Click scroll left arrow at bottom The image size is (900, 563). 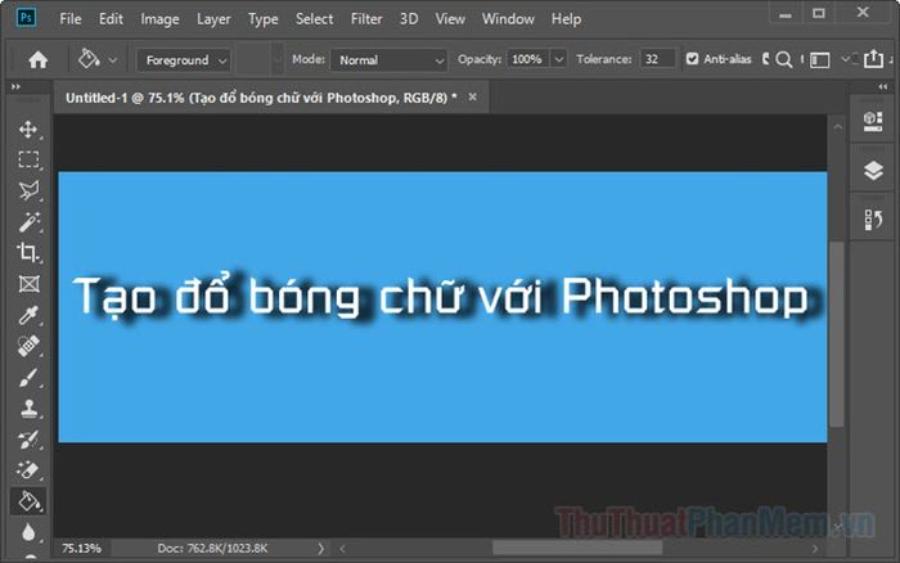pos(342,549)
